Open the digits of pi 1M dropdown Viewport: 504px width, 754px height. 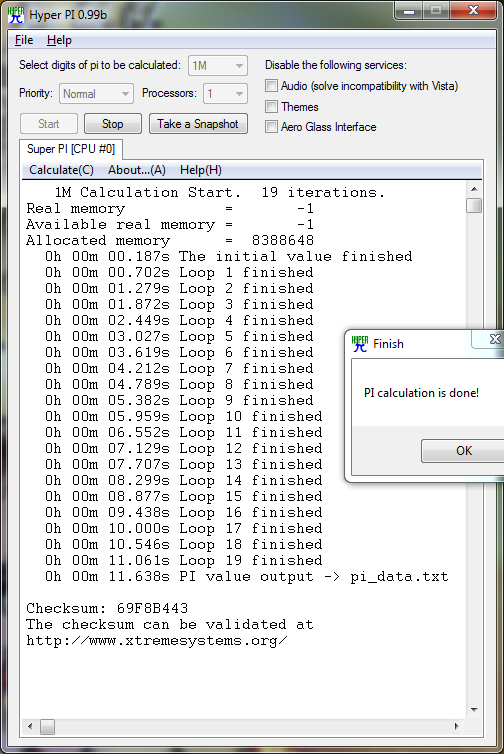218,65
